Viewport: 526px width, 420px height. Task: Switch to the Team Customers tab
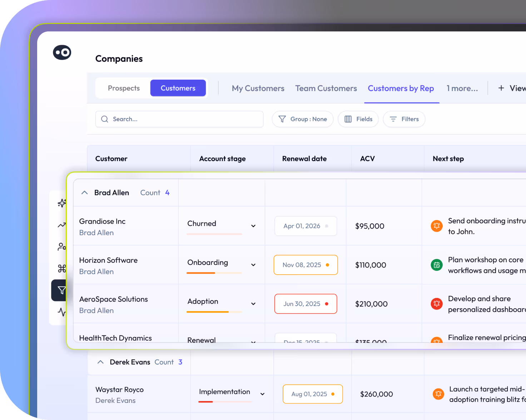point(326,88)
